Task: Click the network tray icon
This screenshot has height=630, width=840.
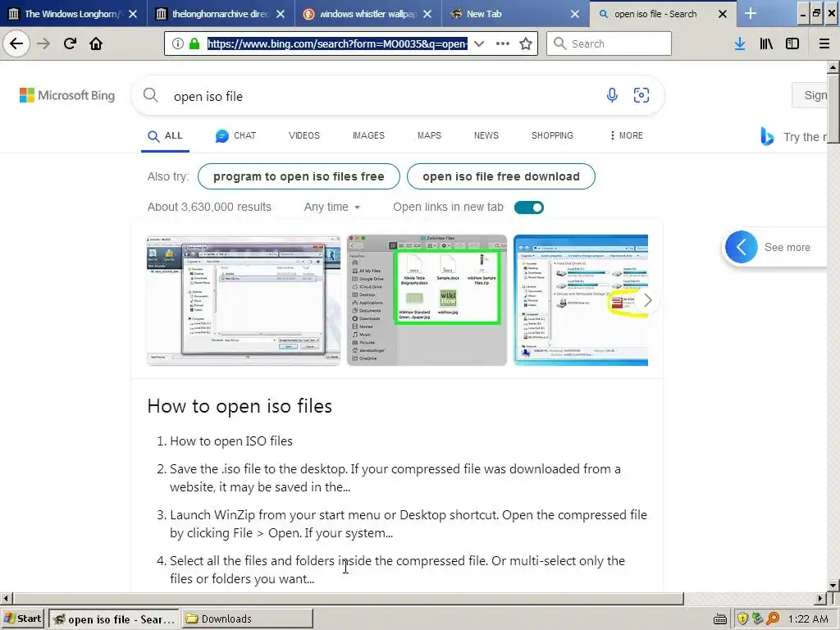Action: (757, 619)
